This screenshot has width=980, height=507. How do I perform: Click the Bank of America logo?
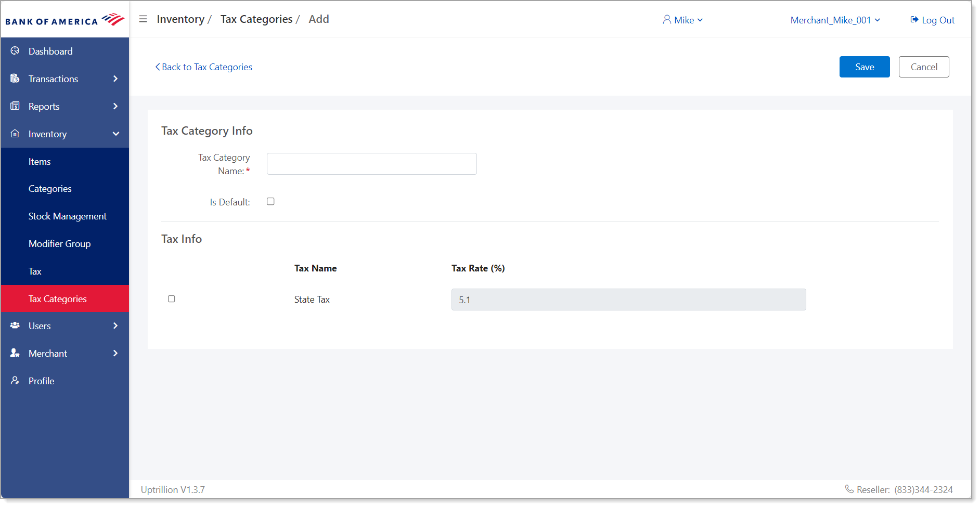click(x=65, y=20)
